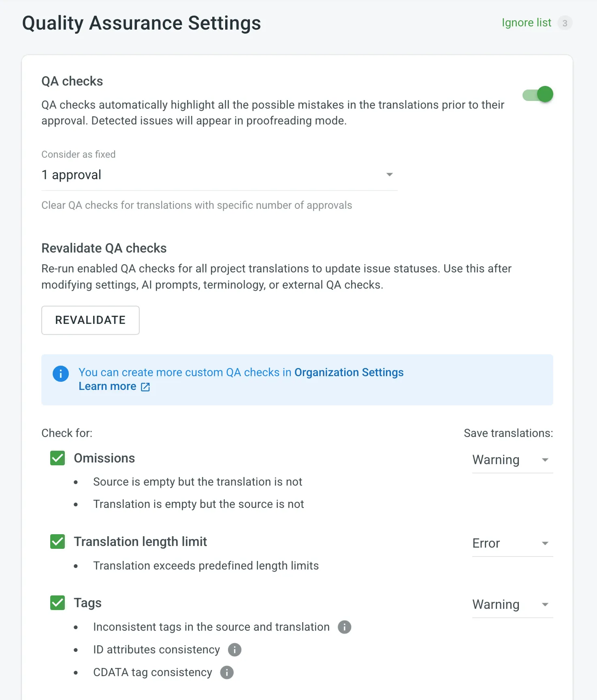The height and width of the screenshot is (700, 597).
Task: Click the Revalidate QA checks heading
Action: 104,248
